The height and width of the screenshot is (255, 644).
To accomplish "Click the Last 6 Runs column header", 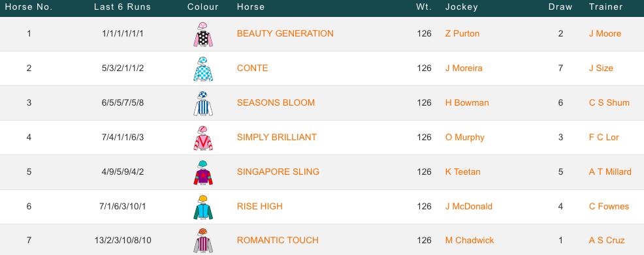I will click(x=122, y=7).
